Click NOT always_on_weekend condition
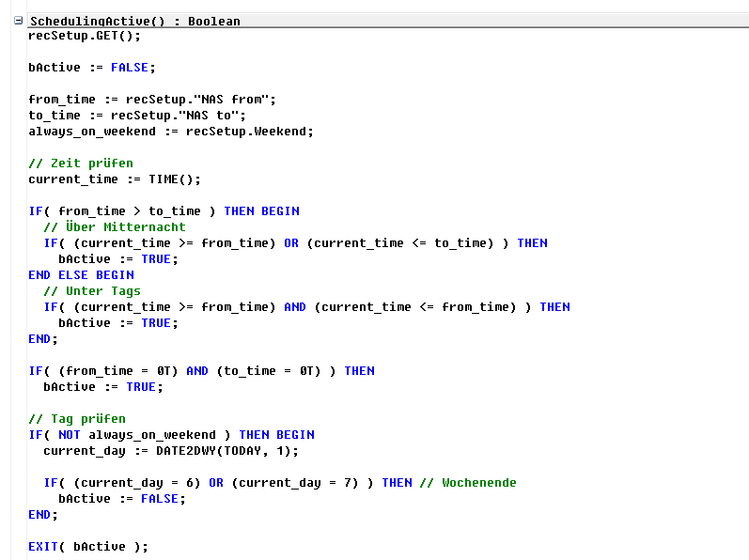Screen dimensions: 749x560 (x=139, y=435)
